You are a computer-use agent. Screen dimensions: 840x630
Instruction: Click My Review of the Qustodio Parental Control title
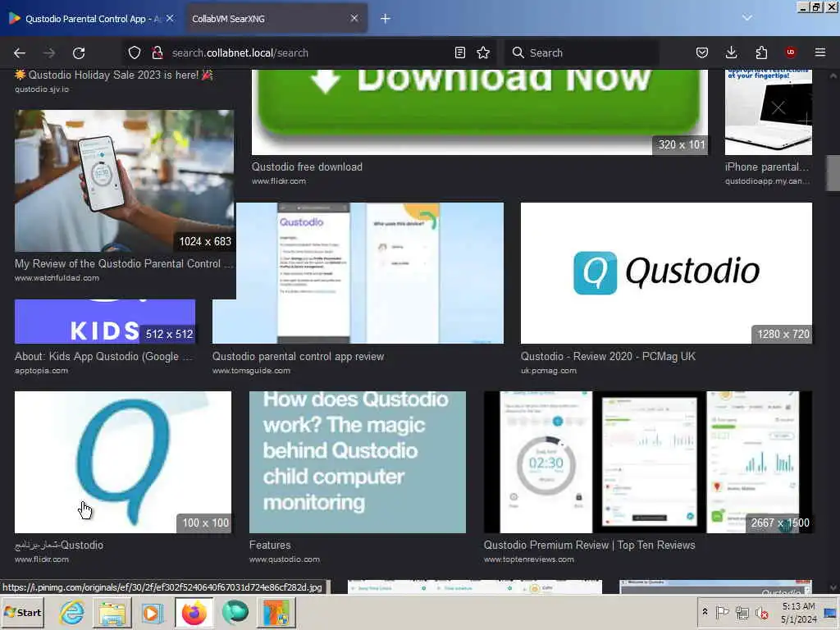point(124,263)
